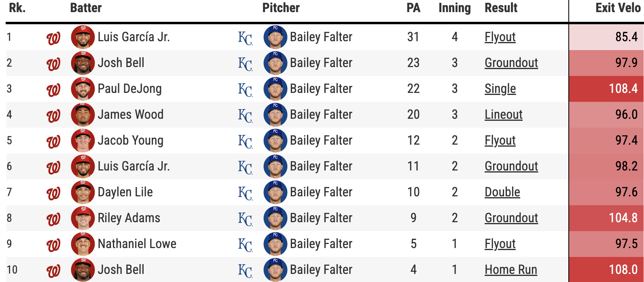The height and width of the screenshot is (282, 644).
Task: Click the Nathaniel Lowe batter name
Action: [137, 244]
